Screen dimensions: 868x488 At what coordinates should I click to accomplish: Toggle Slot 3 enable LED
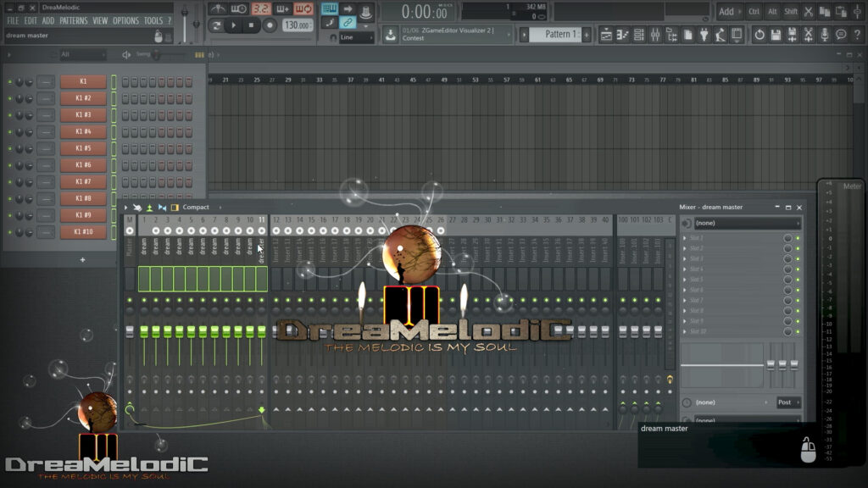click(x=798, y=259)
